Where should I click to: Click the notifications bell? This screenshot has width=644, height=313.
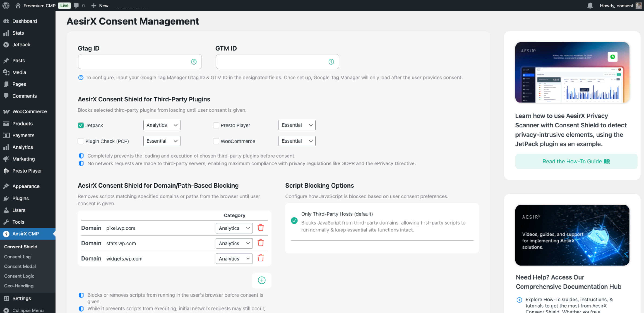pyautogui.click(x=590, y=5)
